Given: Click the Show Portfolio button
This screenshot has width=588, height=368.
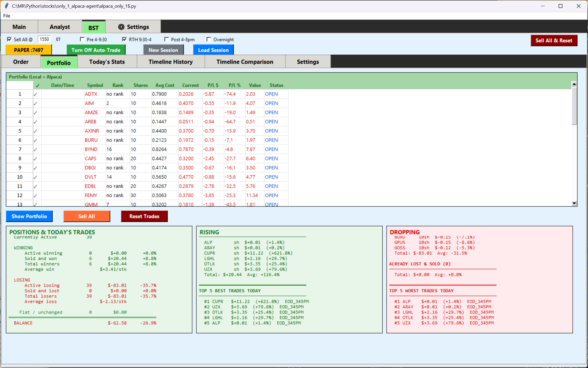Looking at the screenshot, I should point(29,216).
